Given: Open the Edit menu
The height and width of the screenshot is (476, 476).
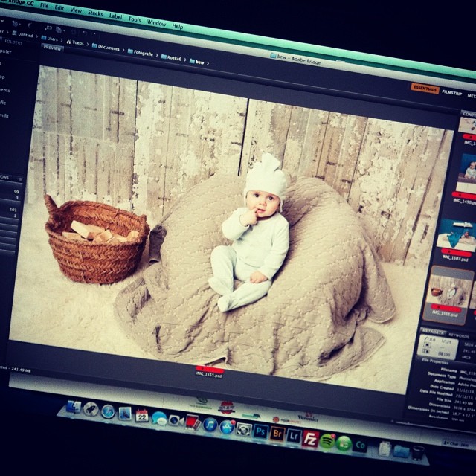Looking at the screenshot, I should pyautogui.click(x=59, y=8).
